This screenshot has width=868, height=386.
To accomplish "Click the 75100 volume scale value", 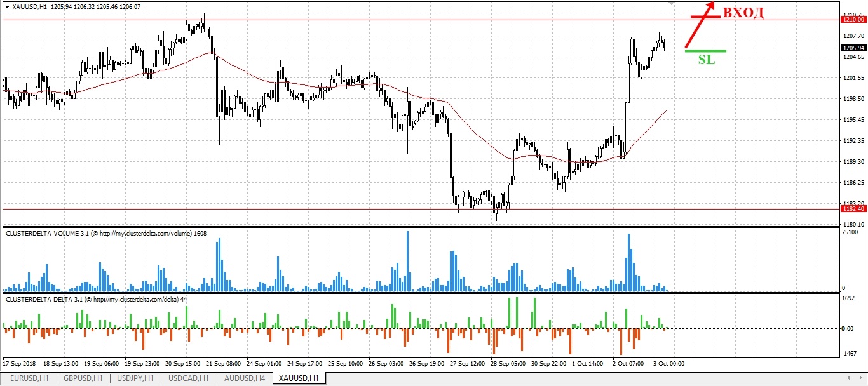I will point(850,233).
